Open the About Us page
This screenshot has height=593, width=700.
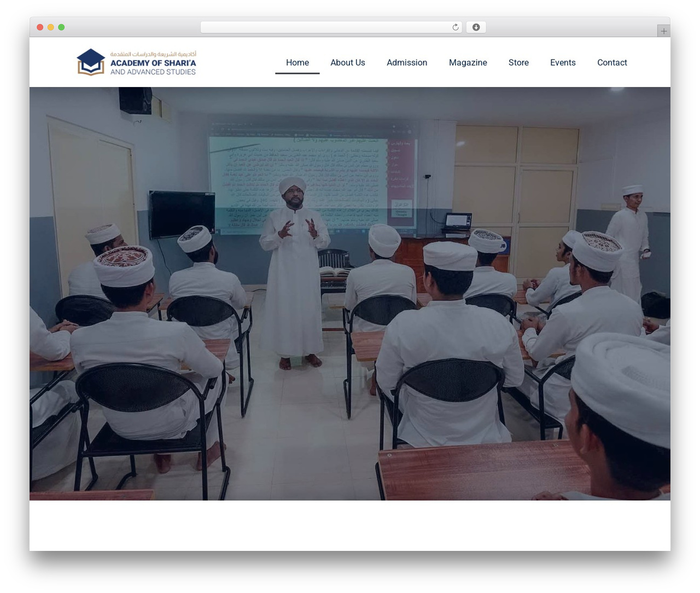coord(348,62)
